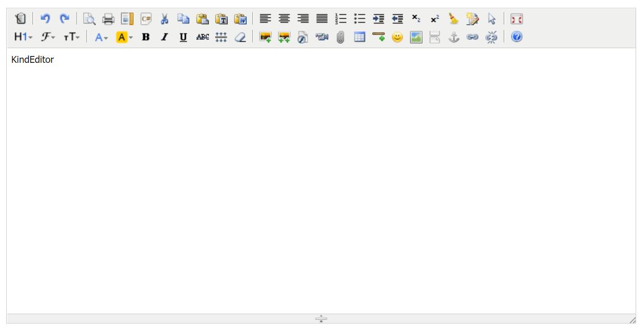This screenshot has width=644, height=333.
Task: Insert a Flash file
Action: [x=302, y=37]
